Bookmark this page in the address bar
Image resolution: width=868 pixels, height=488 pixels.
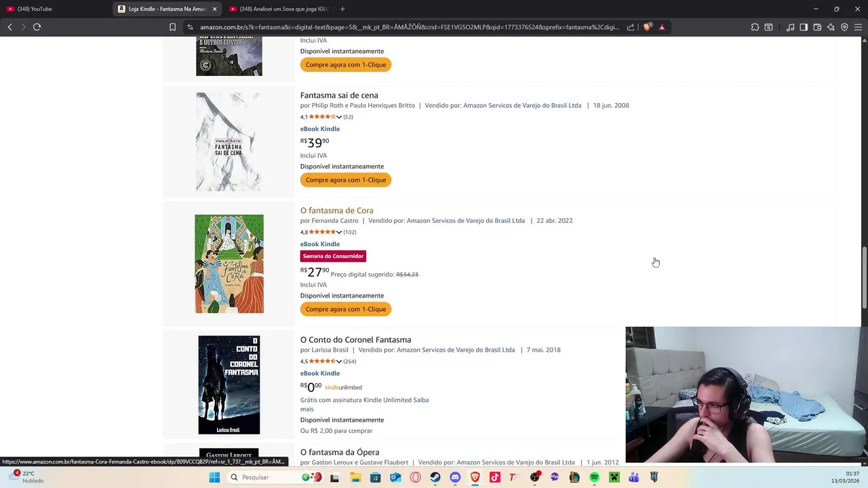pyautogui.click(x=172, y=27)
